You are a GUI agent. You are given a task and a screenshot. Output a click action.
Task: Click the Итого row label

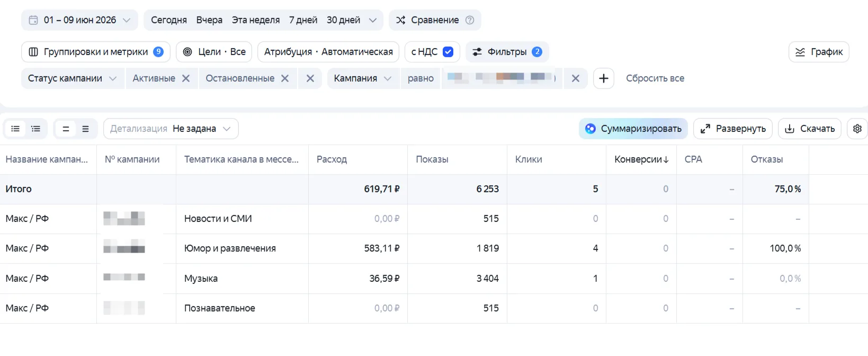coord(19,189)
